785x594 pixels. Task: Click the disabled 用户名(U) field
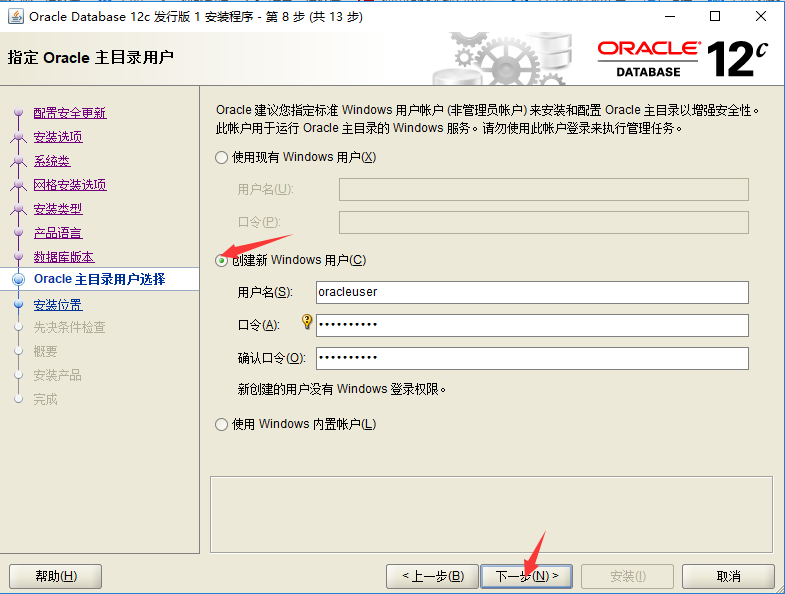pyautogui.click(x=544, y=189)
